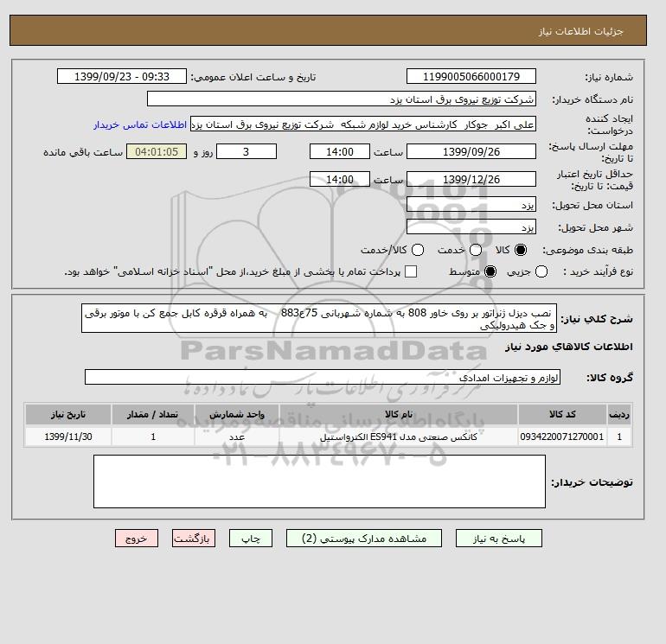This screenshot has width=666, height=644.
Task: Click the need date cell 1399/11/30
Action: [x=68, y=437]
